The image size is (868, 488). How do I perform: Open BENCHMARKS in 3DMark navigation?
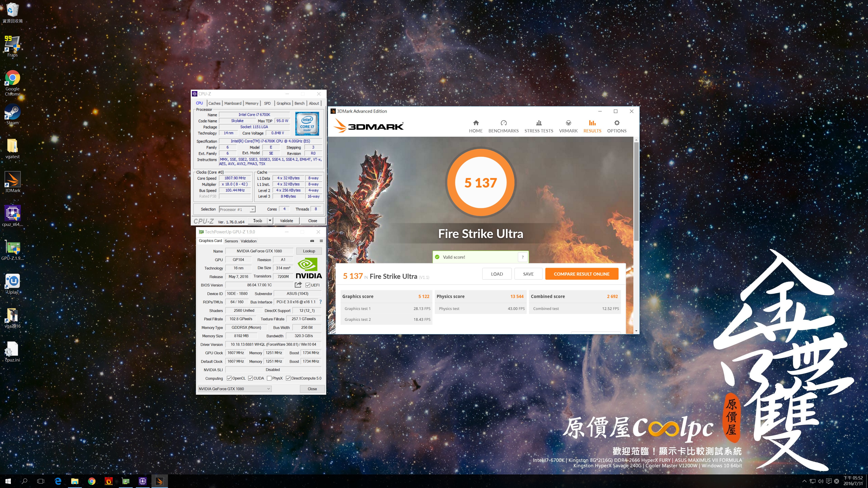pos(503,127)
